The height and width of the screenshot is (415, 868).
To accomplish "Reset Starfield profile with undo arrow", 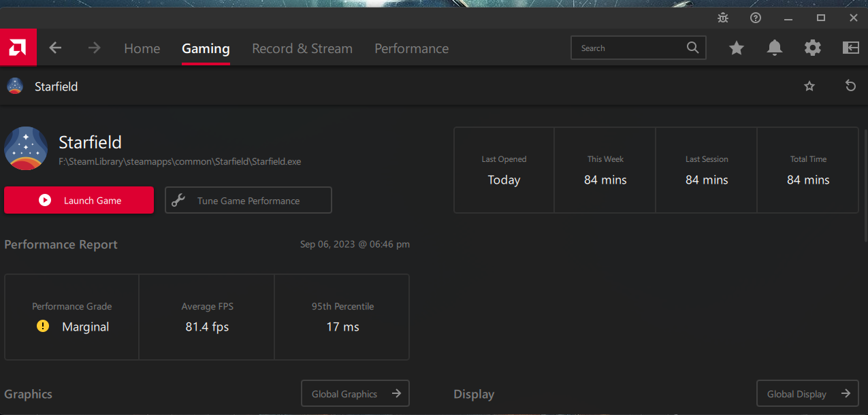I will 850,86.
